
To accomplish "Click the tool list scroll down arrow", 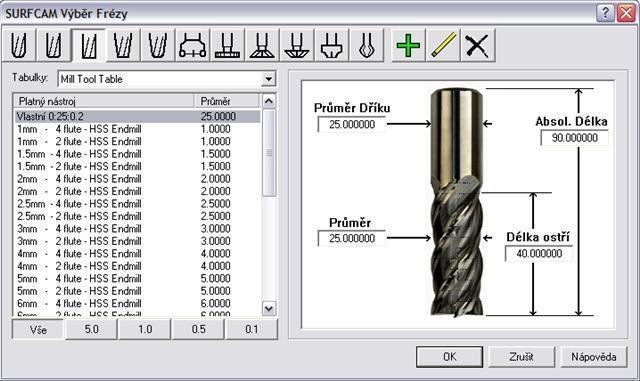I will point(269,309).
